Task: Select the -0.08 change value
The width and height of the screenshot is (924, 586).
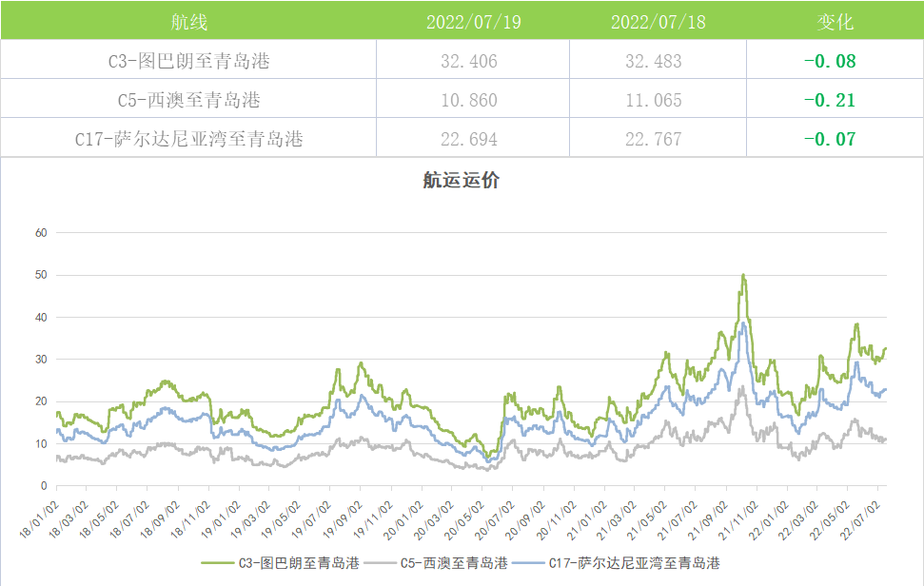Action: 830,62
